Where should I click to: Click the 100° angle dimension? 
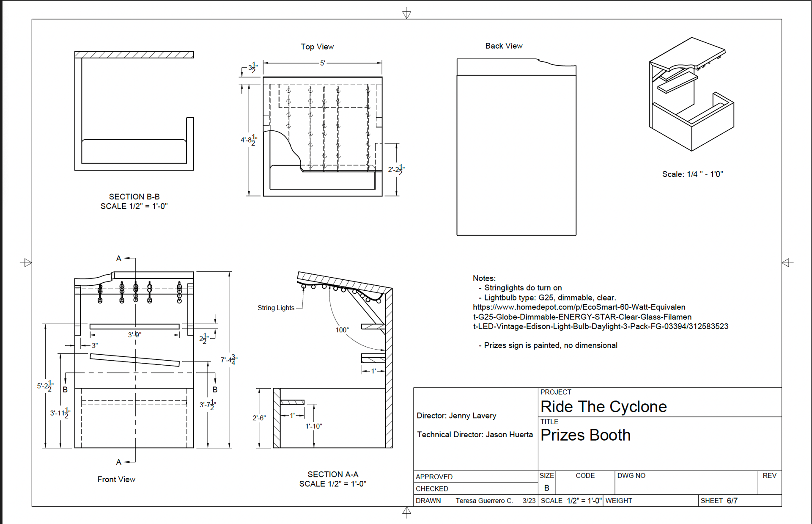click(342, 330)
